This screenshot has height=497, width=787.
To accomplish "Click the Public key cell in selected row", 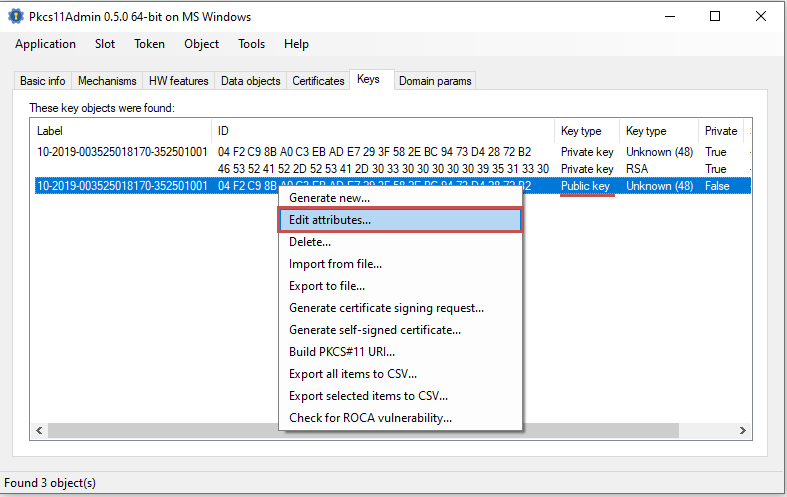I will [x=585, y=186].
